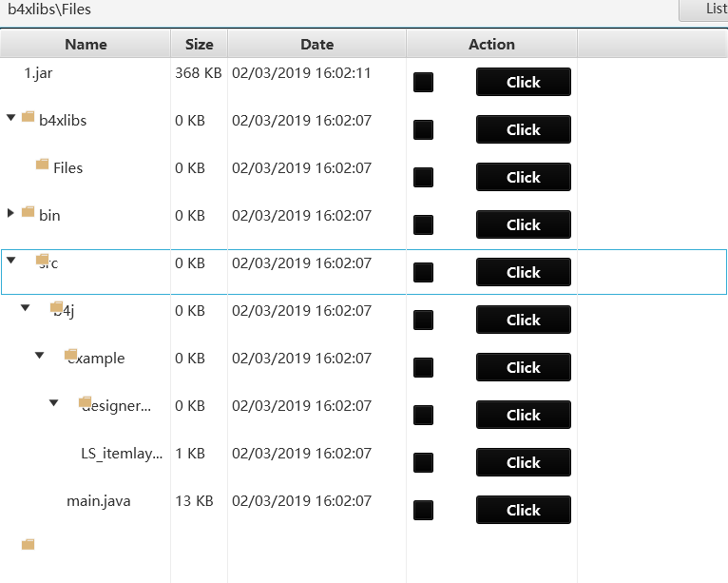Collapse the example folder arrow
Viewport: 728px width, 583px height.
(x=39, y=356)
